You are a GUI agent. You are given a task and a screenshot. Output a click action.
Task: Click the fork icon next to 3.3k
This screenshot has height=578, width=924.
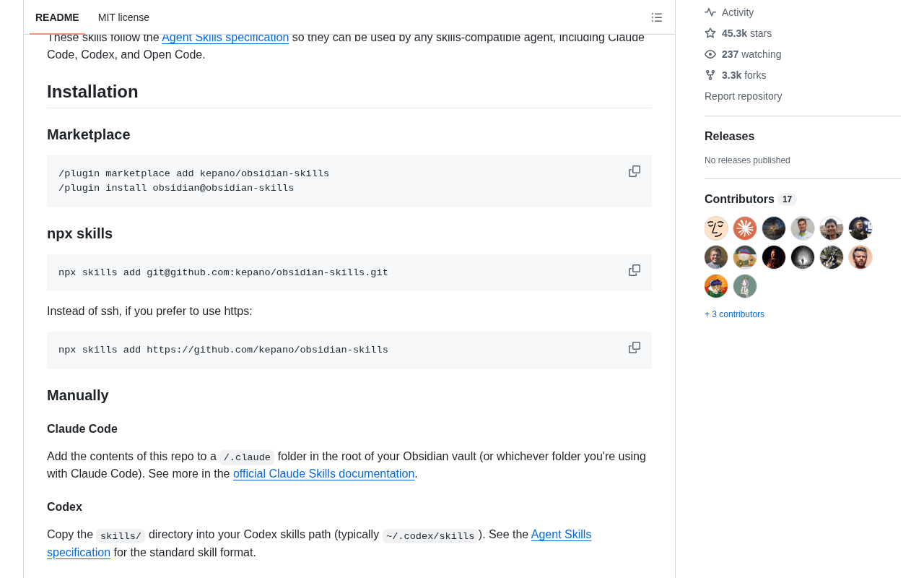click(710, 75)
